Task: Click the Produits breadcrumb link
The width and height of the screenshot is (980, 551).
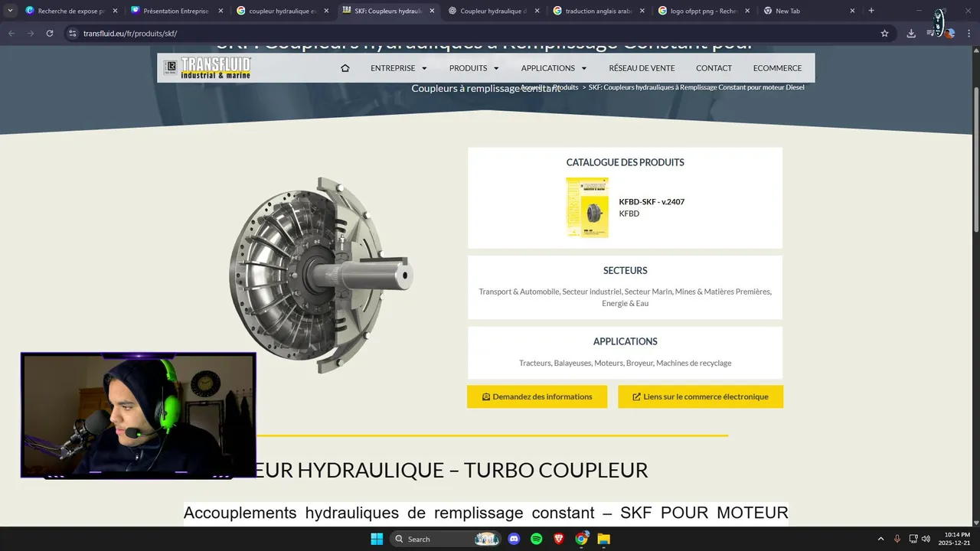Action: (x=565, y=87)
